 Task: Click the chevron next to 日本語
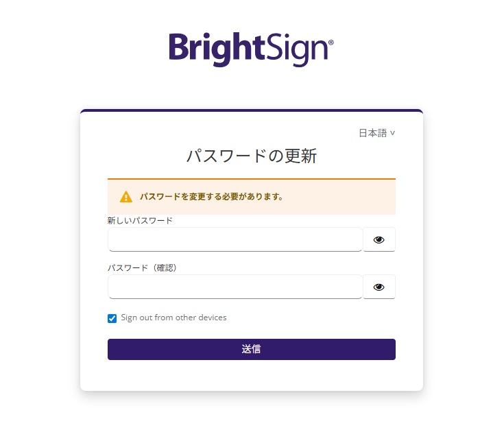click(x=392, y=133)
